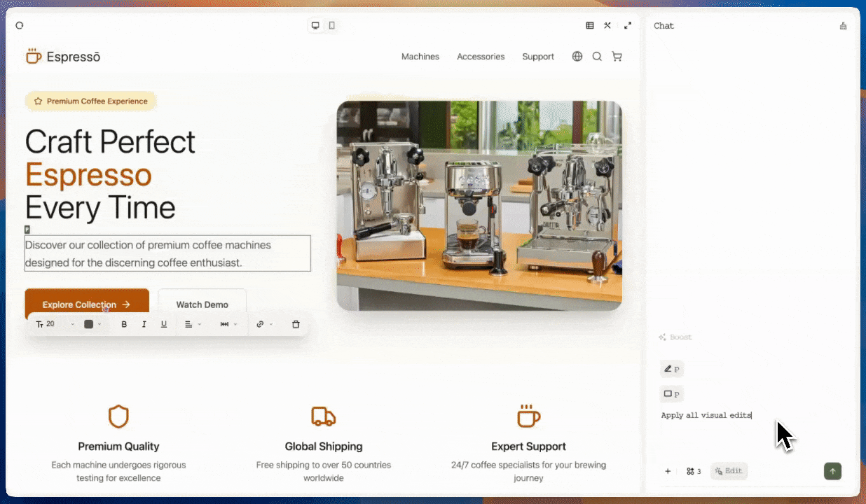Click the components count 3 icon
The width and height of the screenshot is (866, 504).
[x=694, y=471]
